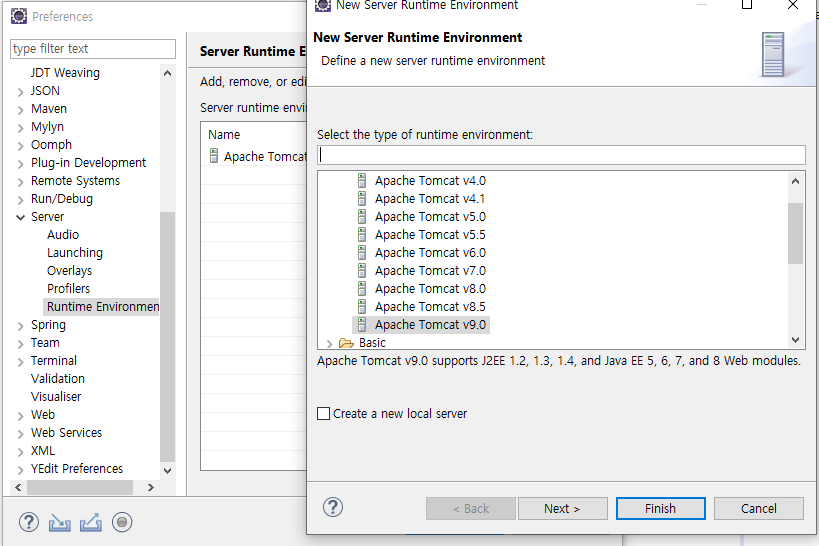The height and width of the screenshot is (546, 819).
Task: Click the Eclipse icon in Preferences title bar
Action: tap(19, 16)
